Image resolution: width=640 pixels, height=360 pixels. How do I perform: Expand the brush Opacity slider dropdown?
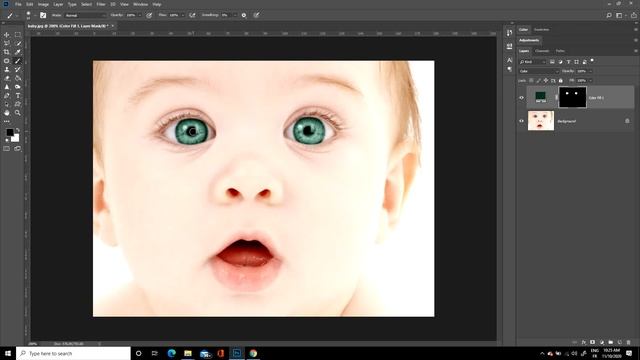[140, 15]
